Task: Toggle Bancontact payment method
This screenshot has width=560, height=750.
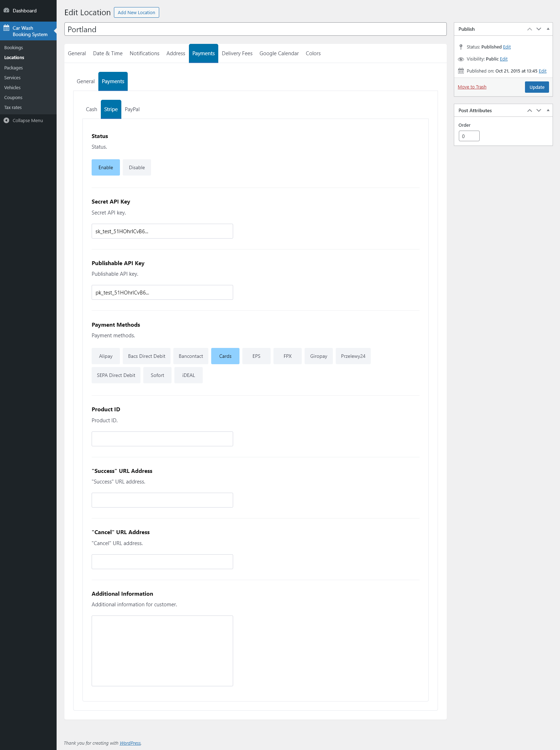Action: 191,356
